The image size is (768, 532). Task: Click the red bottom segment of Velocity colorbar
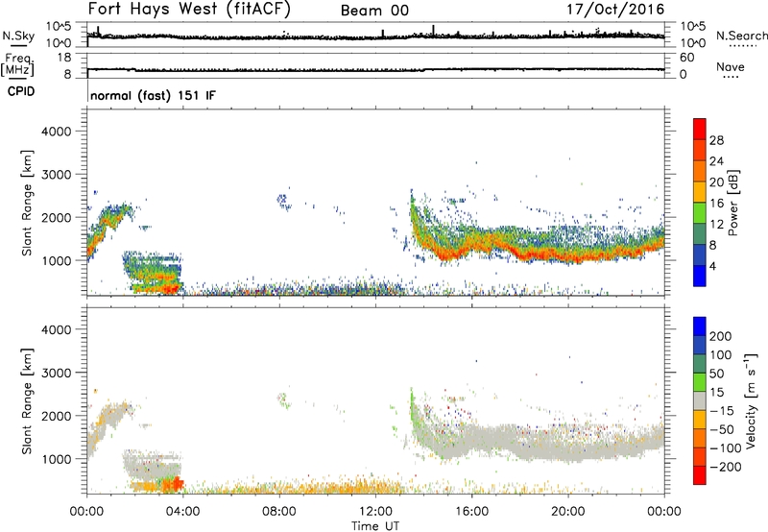tap(700, 475)
